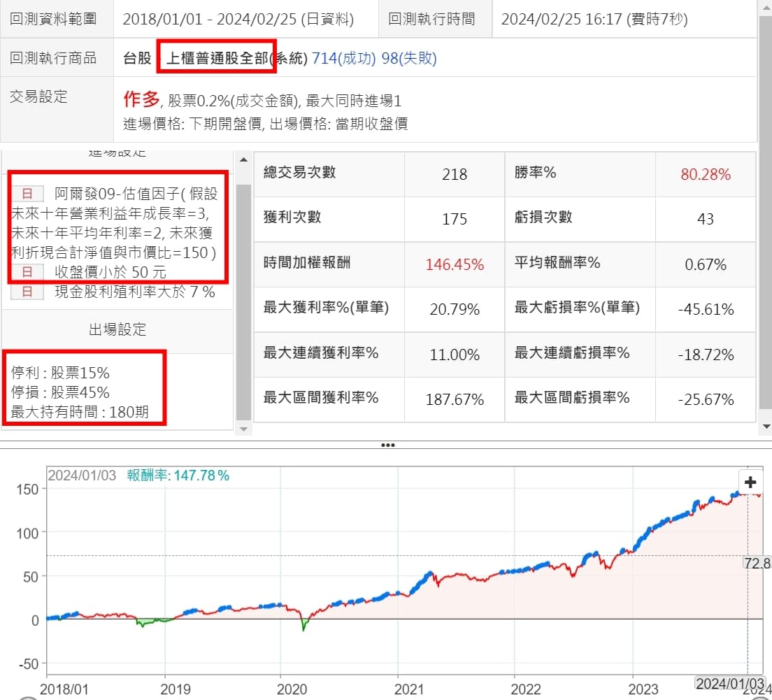Click the scroll-up arrow in settings panel
The width and height of the screenshot is (772, 700).
click(243, 160)
